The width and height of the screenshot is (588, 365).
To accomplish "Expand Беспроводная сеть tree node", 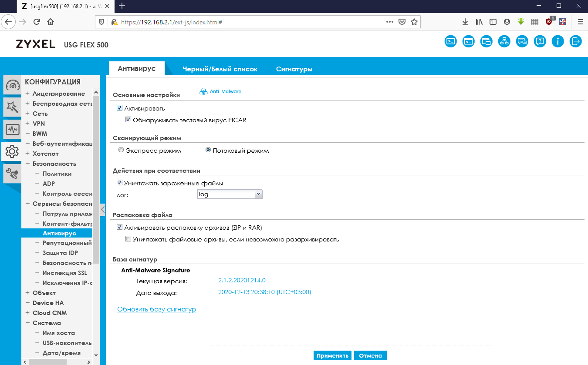I will click(x=27, y=104).
